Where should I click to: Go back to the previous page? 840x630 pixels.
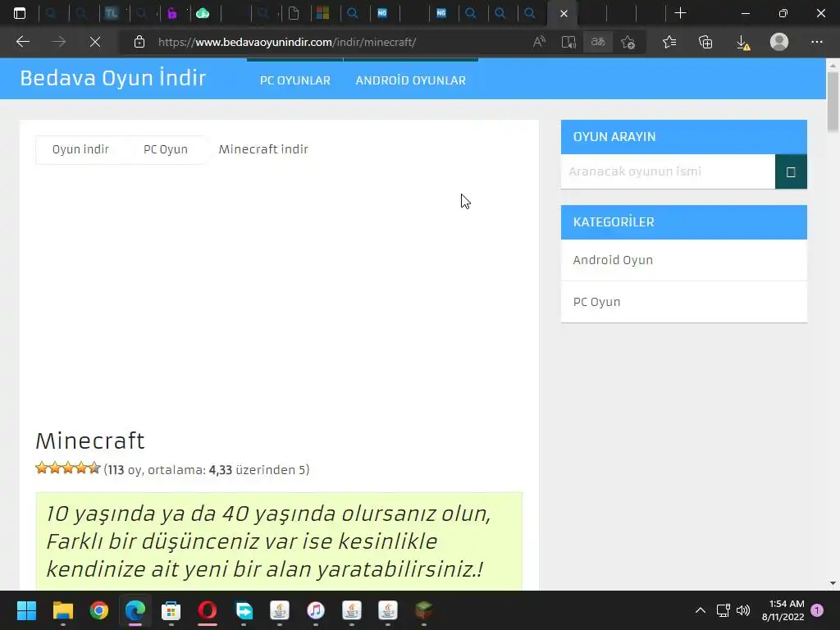pos(22,42)
